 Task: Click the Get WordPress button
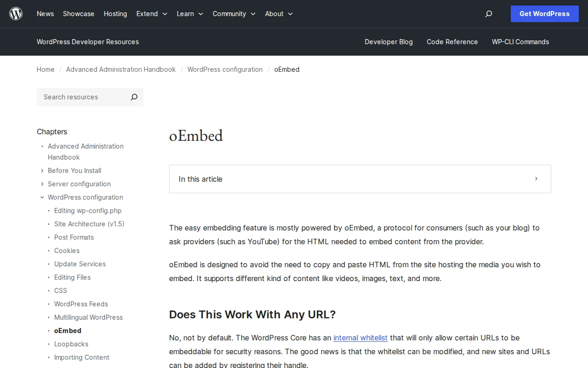point(544,14)
